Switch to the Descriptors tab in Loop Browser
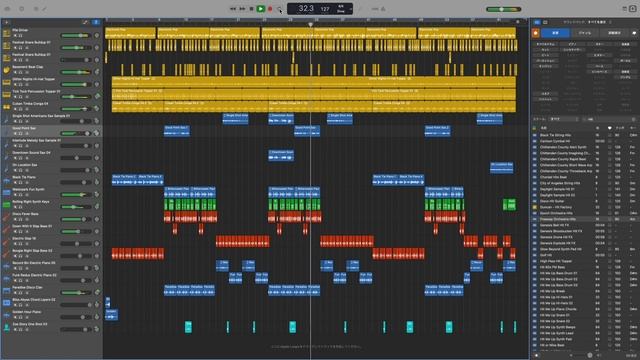Image resolution: width=640 pixels, height=360 pixels. click(x=614, y=33)
